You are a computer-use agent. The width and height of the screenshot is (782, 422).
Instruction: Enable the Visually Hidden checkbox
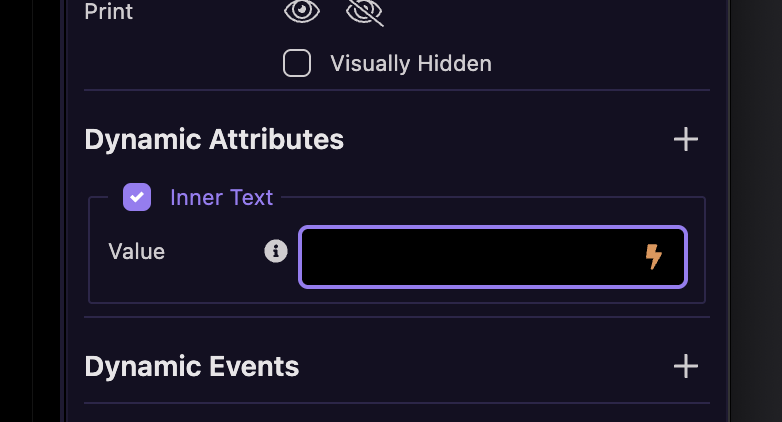[x=297, y=63]
